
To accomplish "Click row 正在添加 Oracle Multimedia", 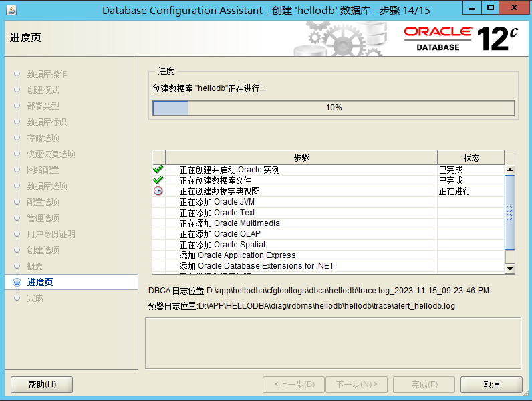I will 328,223.
